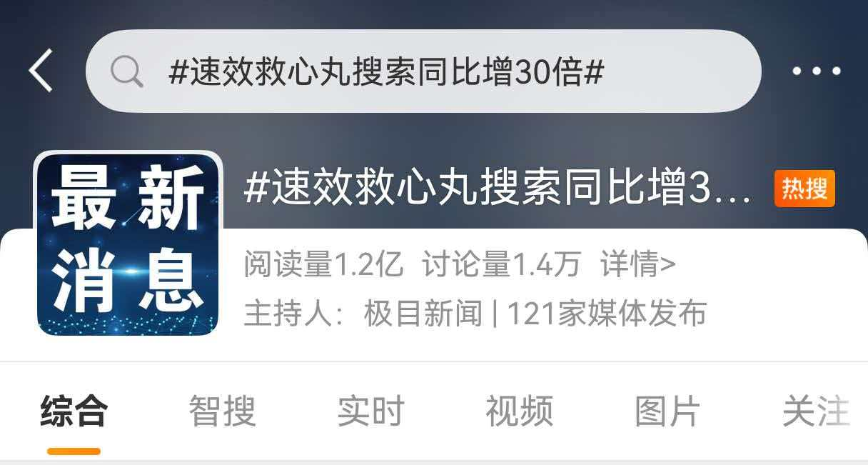Open host 极目新闻 profile link

[x=423, y=314]
